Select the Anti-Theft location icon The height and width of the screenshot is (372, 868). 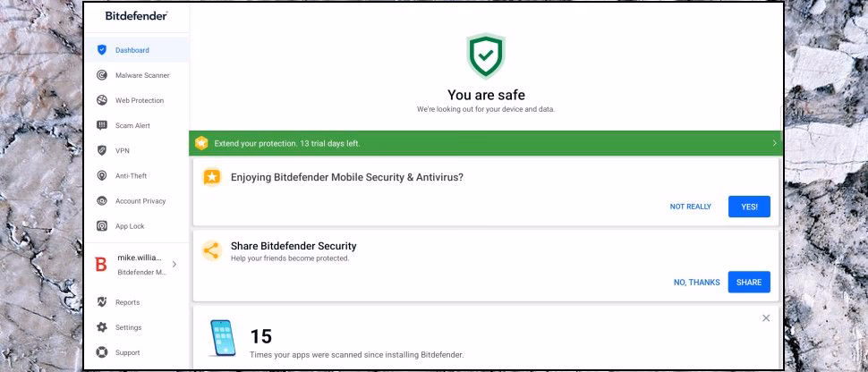pos(102,176)
